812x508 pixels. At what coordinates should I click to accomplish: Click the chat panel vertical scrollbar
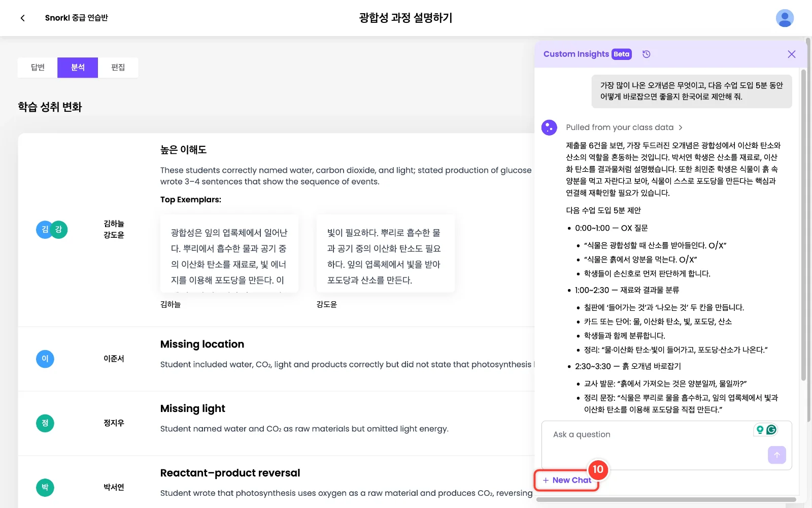[803, 225]
